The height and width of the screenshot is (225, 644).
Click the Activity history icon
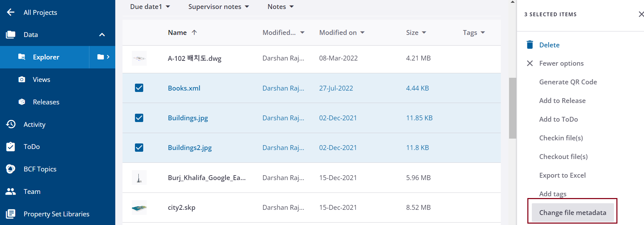tap(11, 124)
